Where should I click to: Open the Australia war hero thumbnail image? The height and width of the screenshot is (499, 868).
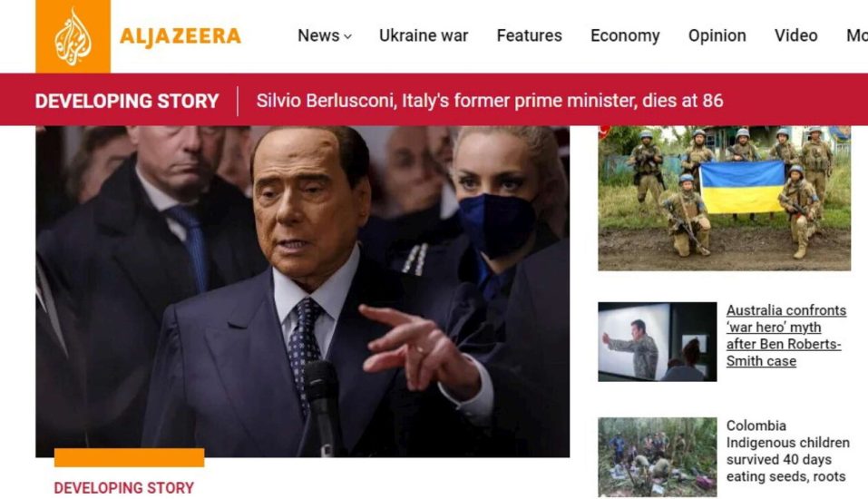(x=657, y=342)
